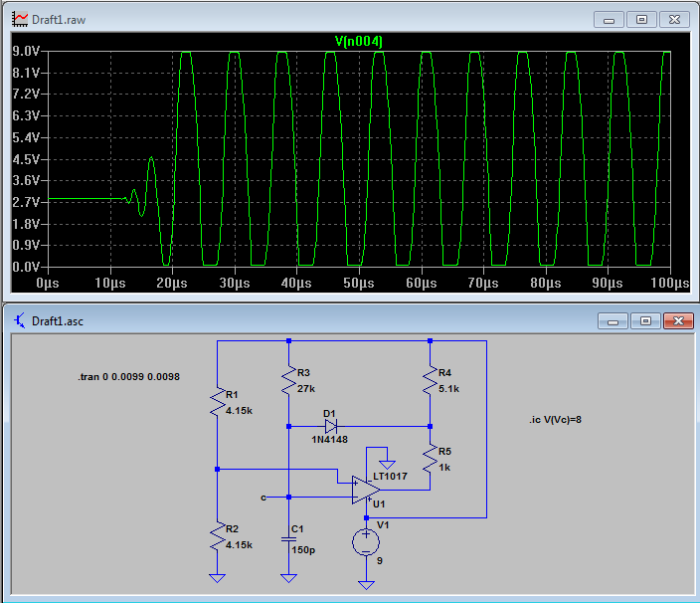Viewport: 700px width, 603px height.
Task: Click the V(n004) trace label
Action: 359,41
